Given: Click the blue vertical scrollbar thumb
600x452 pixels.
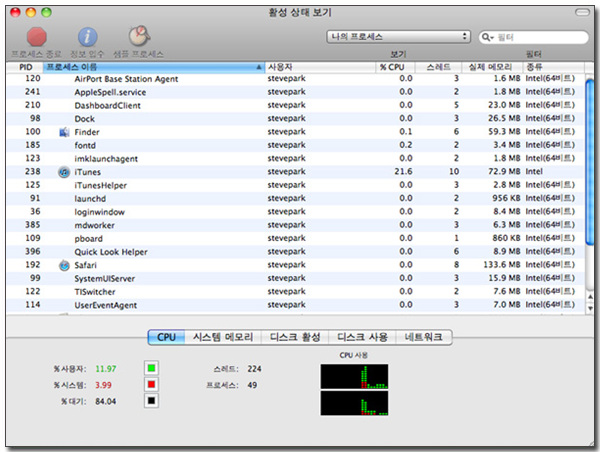Looking at the screenshot, I should pyautogui.click(x=590, y=161).
